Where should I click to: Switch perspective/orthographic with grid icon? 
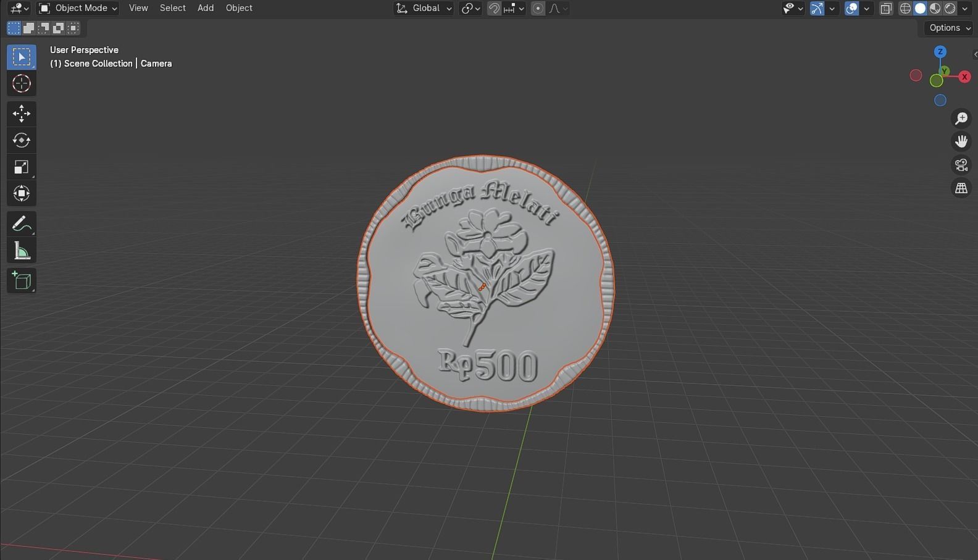click(961, 188)
